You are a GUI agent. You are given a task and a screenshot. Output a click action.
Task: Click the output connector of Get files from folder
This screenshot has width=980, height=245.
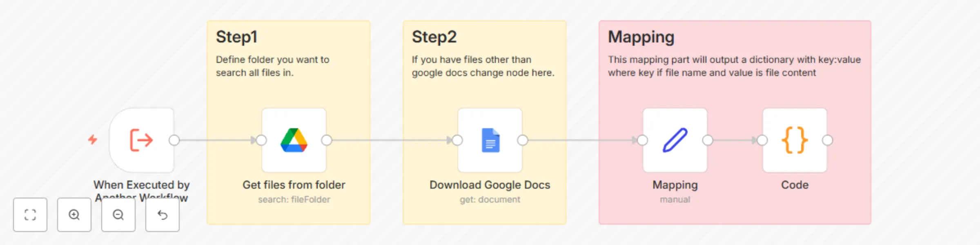[326, 140]
